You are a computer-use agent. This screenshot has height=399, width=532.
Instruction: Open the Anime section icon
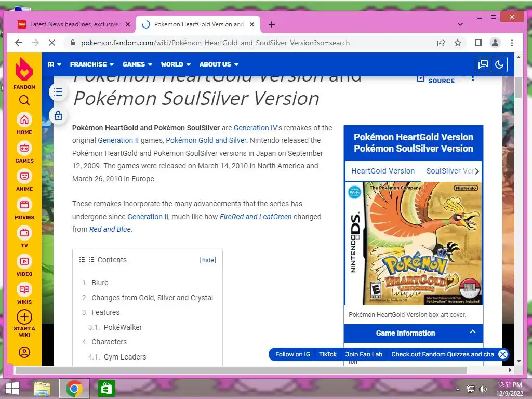tap(24, 177)
